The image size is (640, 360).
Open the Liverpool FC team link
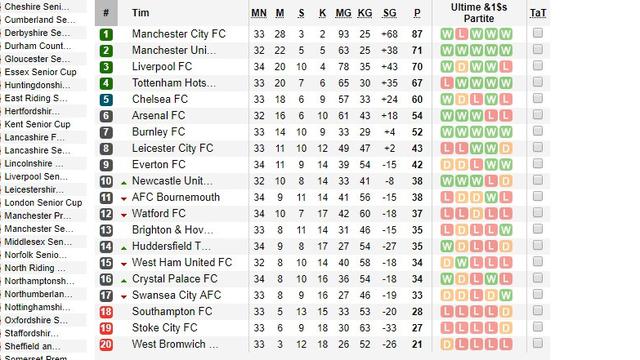162,67
